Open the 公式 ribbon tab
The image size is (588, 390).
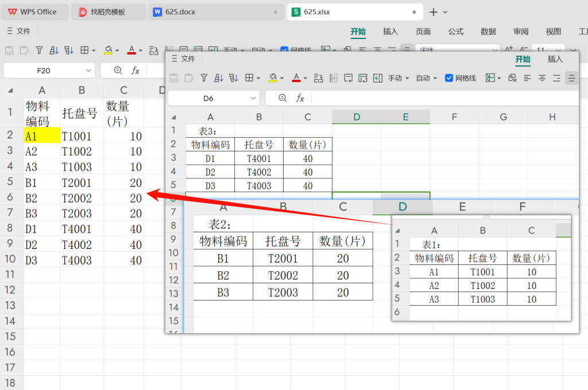[x=455, y=32]
